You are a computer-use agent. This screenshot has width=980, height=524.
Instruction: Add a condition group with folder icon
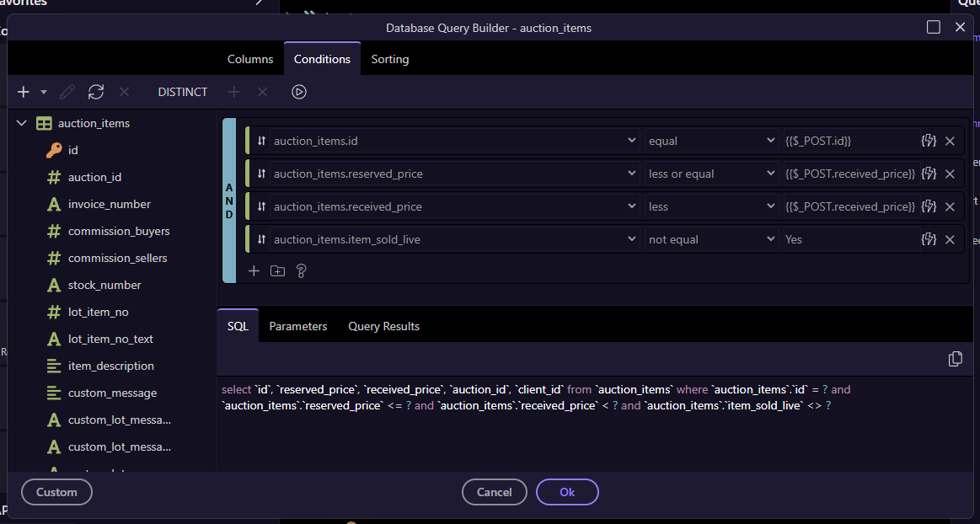click(x=277, y=270)
